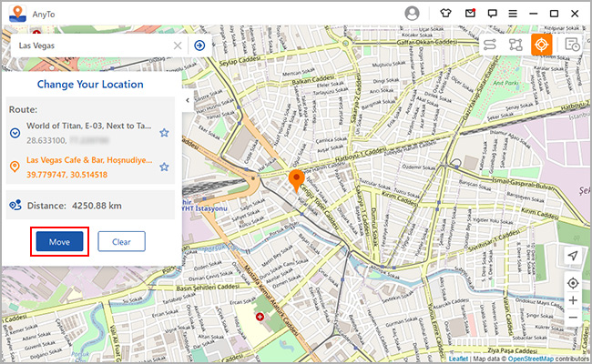Clear the Las Vegas search text
592x364 pixels.
click(178, 45)
